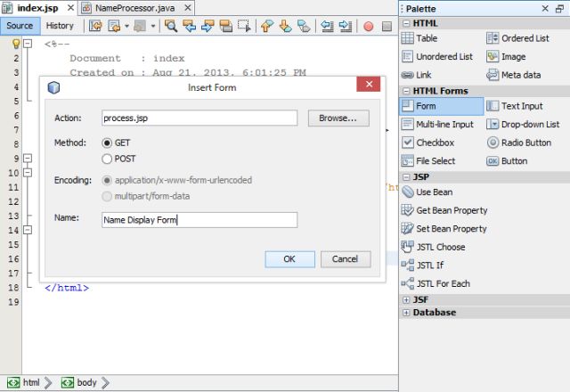Select JSTL For Each palette item
570x392 pixels.
click(x=436, y=283)
